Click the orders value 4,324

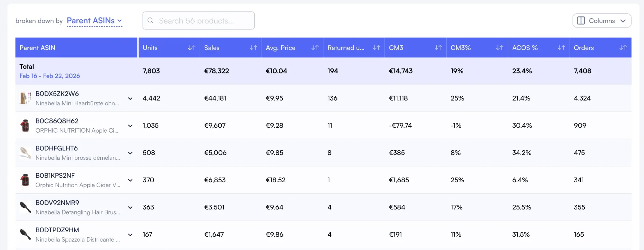pyautogui.click(x=582, y=98)
